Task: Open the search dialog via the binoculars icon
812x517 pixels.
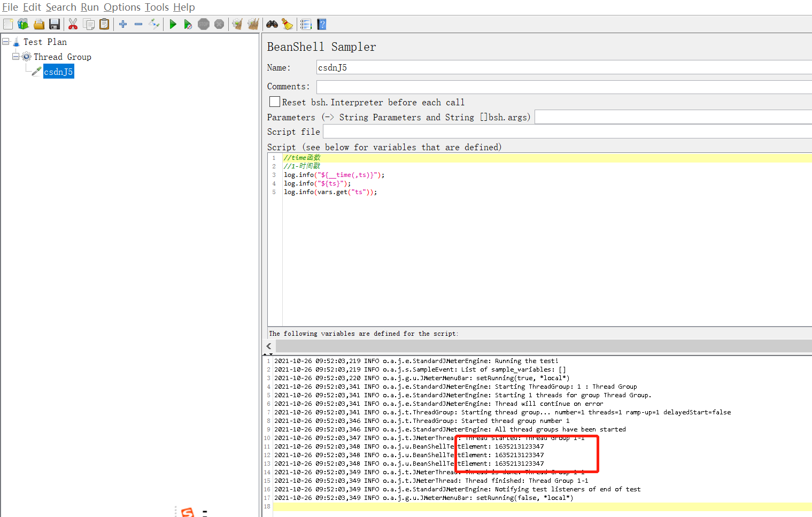Action: pos(272,24)
